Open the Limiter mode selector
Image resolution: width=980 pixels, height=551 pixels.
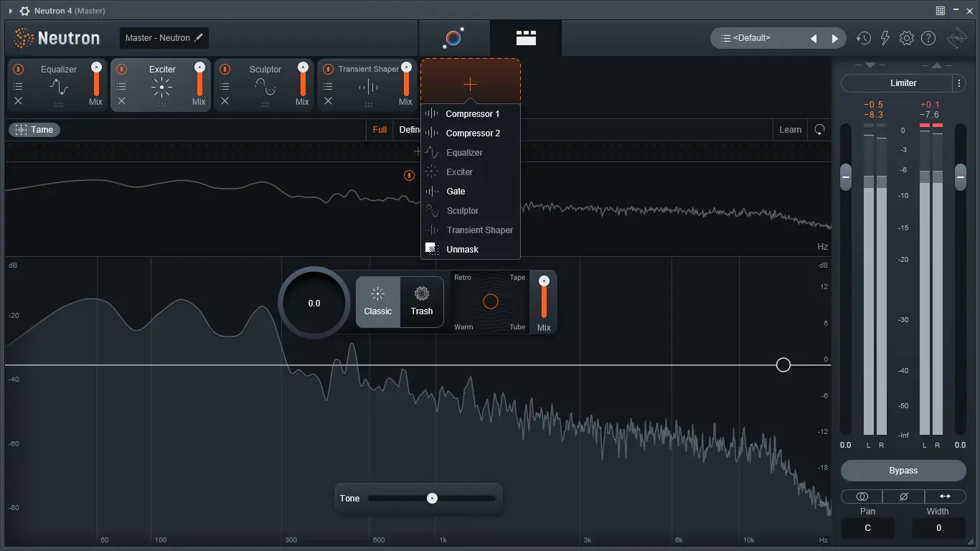903,83
